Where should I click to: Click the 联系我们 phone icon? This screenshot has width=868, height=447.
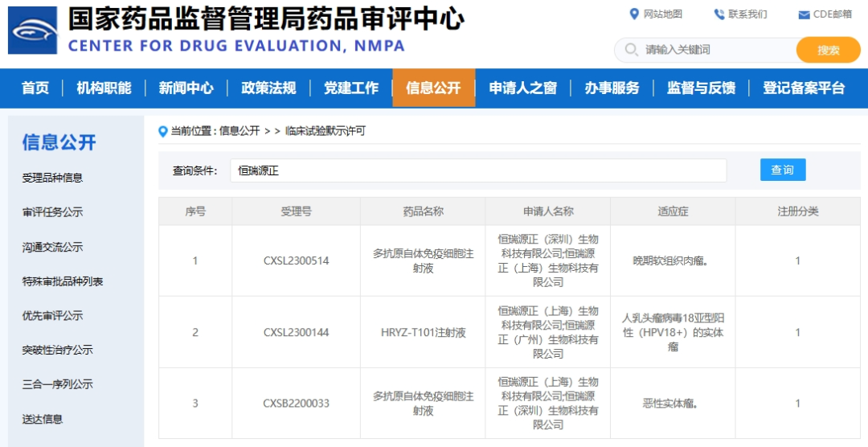click(719, 14)
